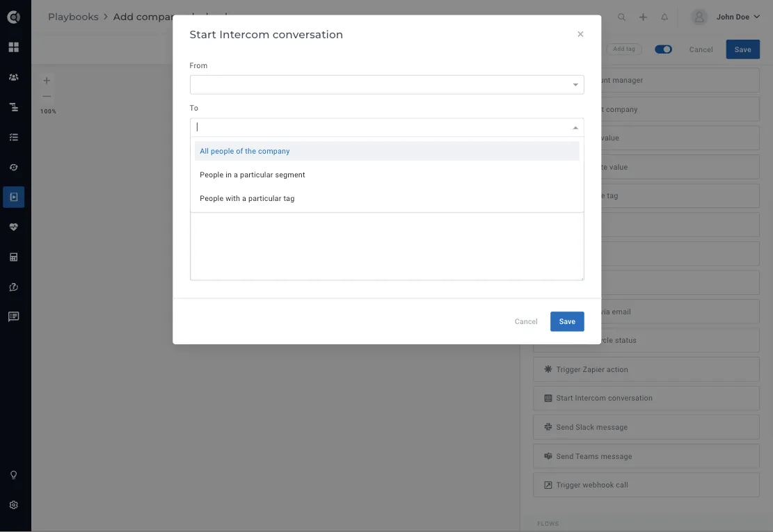
Task: Choose People in a particular segment
Action: pyautogui.click(x=387, y=175)
